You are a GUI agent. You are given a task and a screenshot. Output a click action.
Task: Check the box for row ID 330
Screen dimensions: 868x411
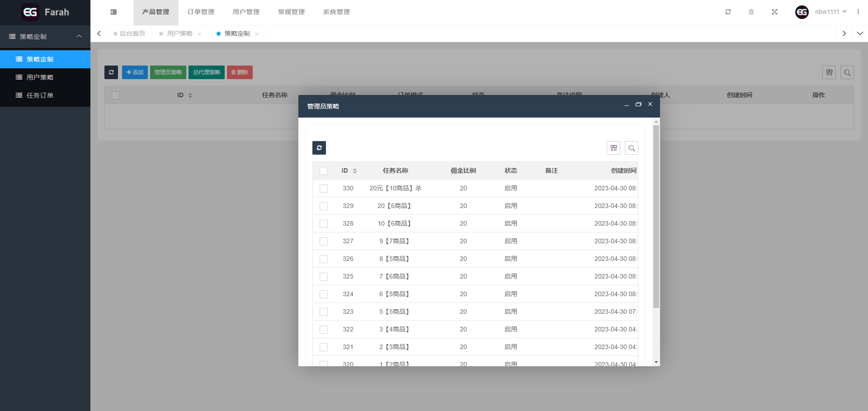(x=324, y=189)
